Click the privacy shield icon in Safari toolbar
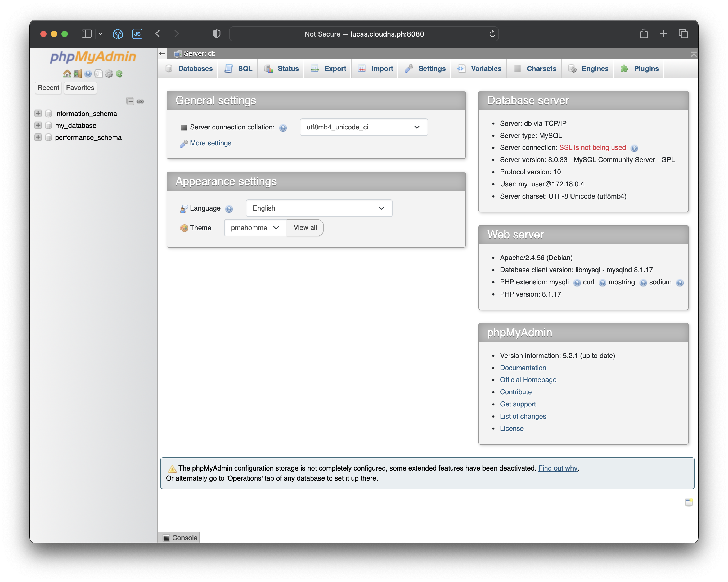 click(x=217, y=34)
